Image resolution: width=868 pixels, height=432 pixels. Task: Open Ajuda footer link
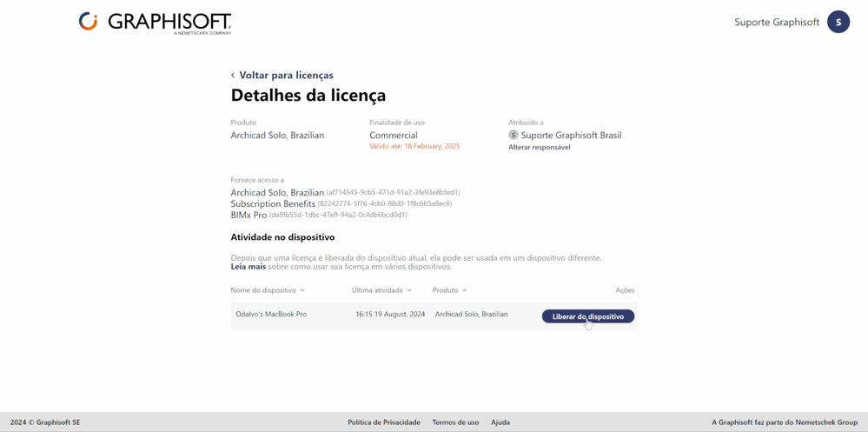[500, 422]
